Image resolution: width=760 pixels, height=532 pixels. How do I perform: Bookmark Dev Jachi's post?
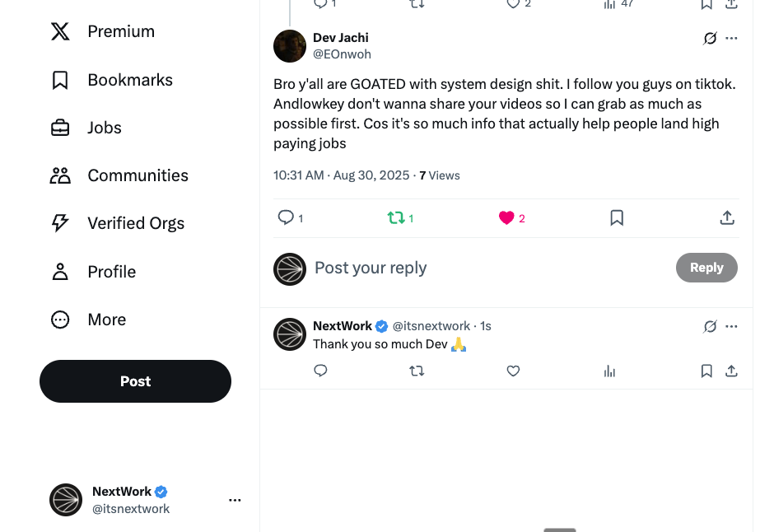coord(617,218)
